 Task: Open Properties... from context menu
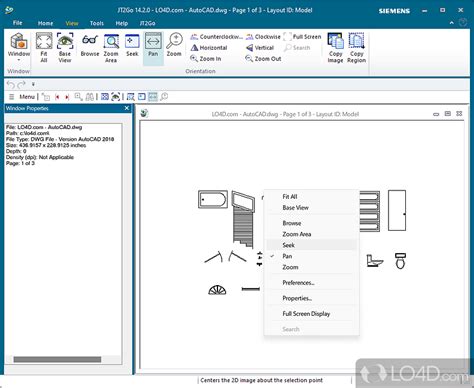[x=311, y=298]
